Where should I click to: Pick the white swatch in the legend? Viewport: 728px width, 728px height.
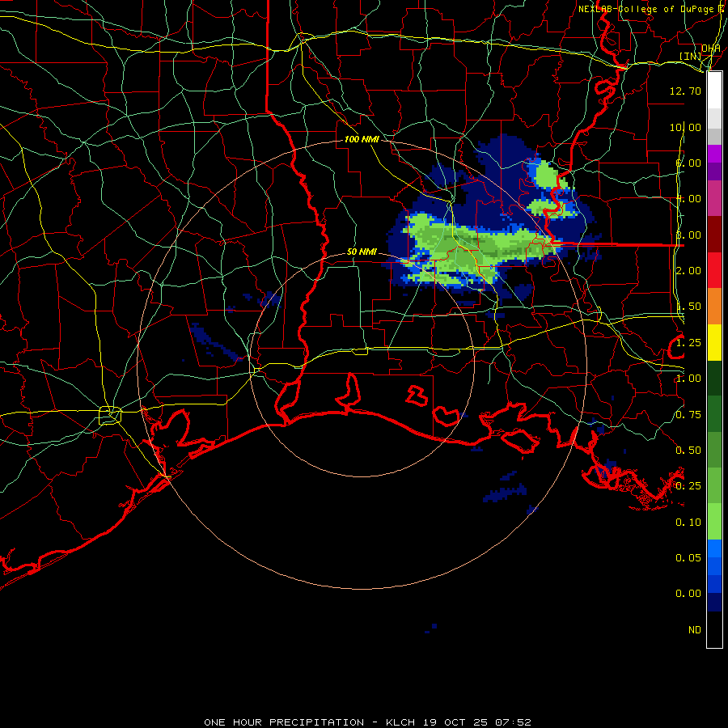click(x=714, y=91)
